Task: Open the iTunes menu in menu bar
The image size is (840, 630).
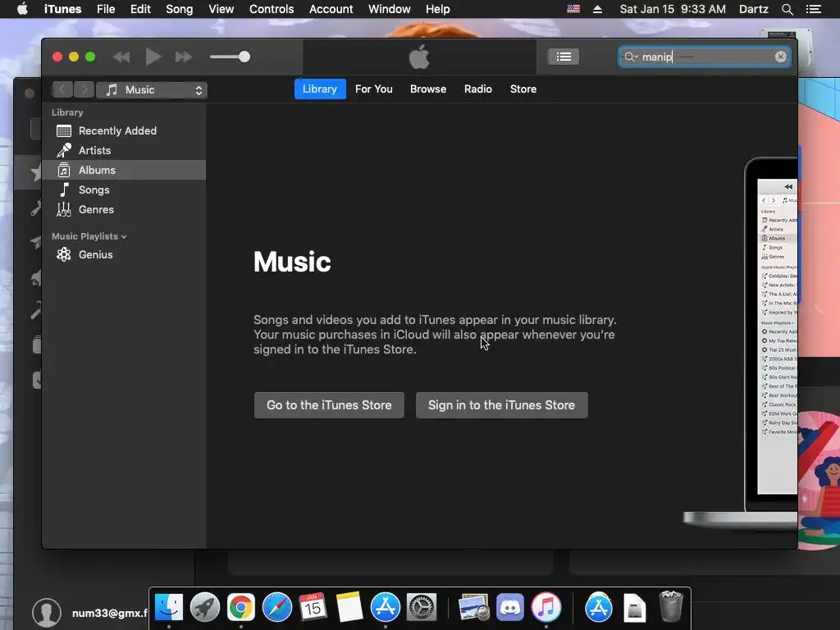Action: pyautogui.click(x=62, y=9)
